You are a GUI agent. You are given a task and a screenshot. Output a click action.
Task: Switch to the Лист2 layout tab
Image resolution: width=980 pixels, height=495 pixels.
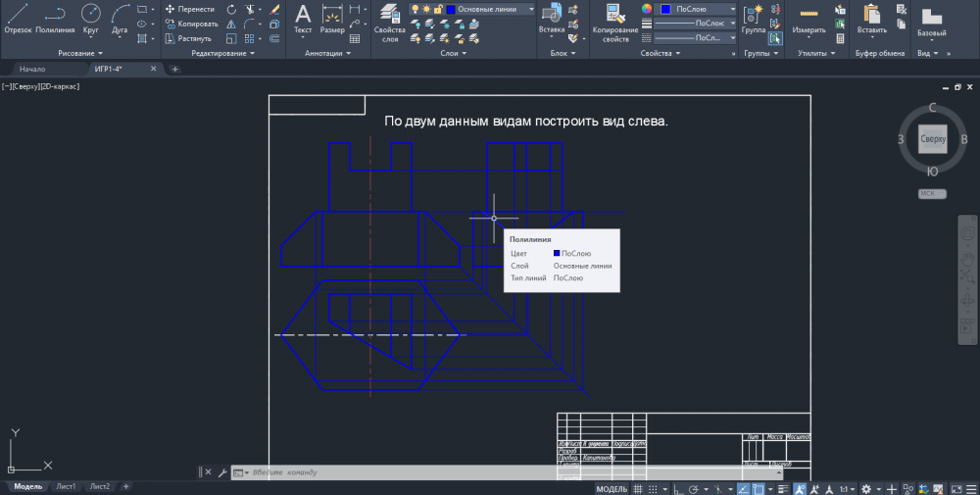99,486
